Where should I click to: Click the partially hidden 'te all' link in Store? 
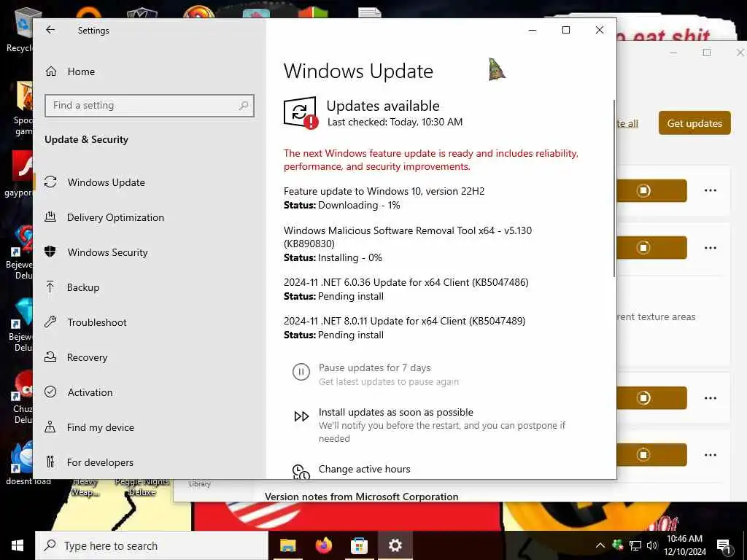(628, 124)
